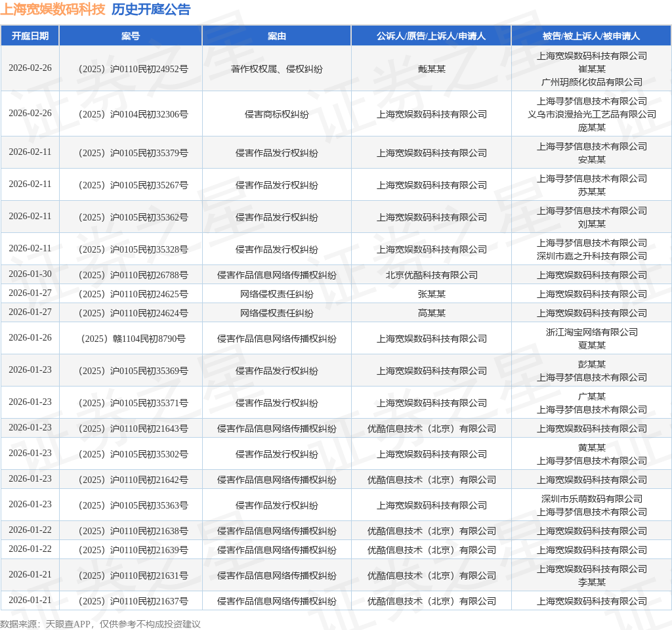Click the 案由 column header
This screenshot has width=672, height=630.
[x=276, y=36]
